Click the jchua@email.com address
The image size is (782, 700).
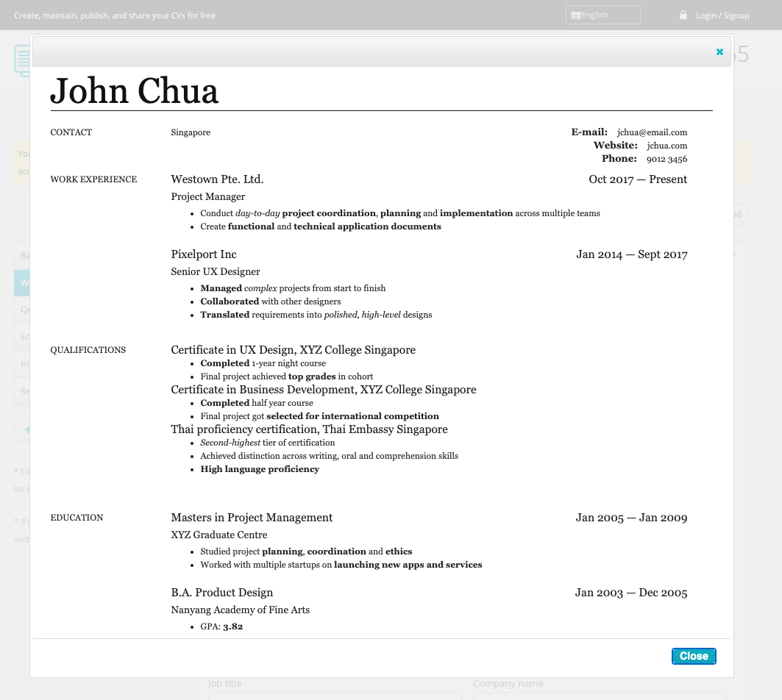tap(652, 132)
